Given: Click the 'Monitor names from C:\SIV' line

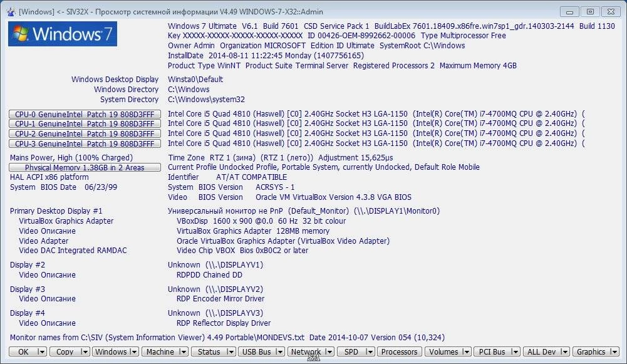Looking at the screenshot, I should pyautogui.click(x=227, y=338).
